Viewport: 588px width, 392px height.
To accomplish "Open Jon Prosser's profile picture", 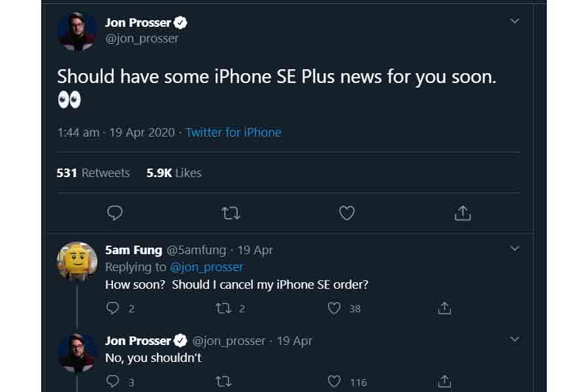I will tap(77, 30).
